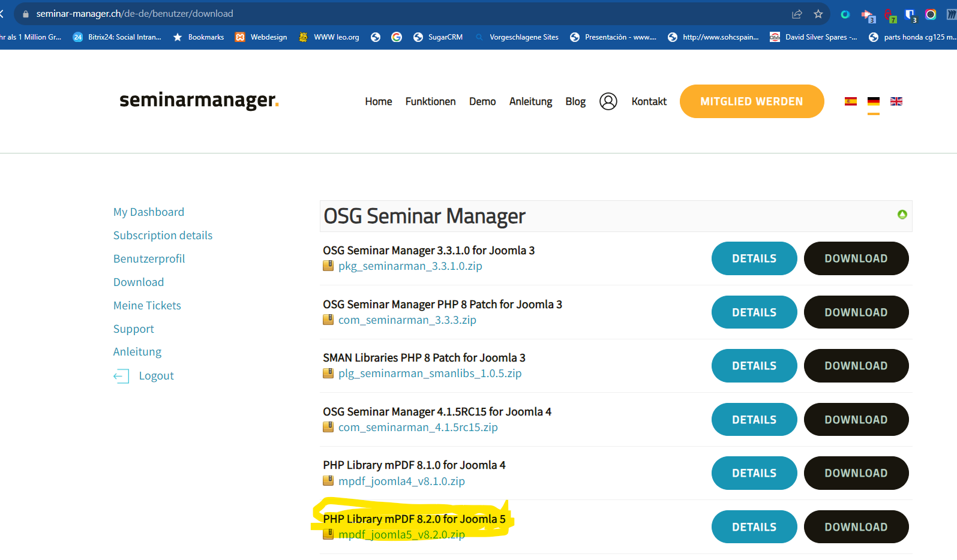Open My Dashboard in the sidebar
This screenshot has width=957, height=560.
point(149,212)
